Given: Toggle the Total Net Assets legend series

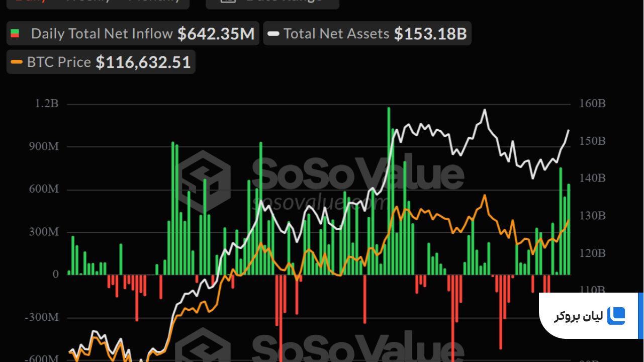Looking at the screenshot, I should point(367,34).
